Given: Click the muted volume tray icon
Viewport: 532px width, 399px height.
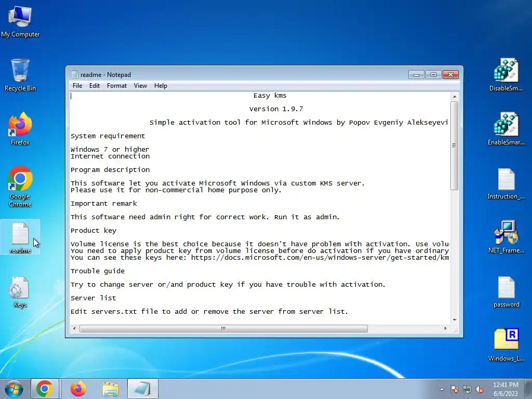Looking at the screenshot, I should click(480, 389).
